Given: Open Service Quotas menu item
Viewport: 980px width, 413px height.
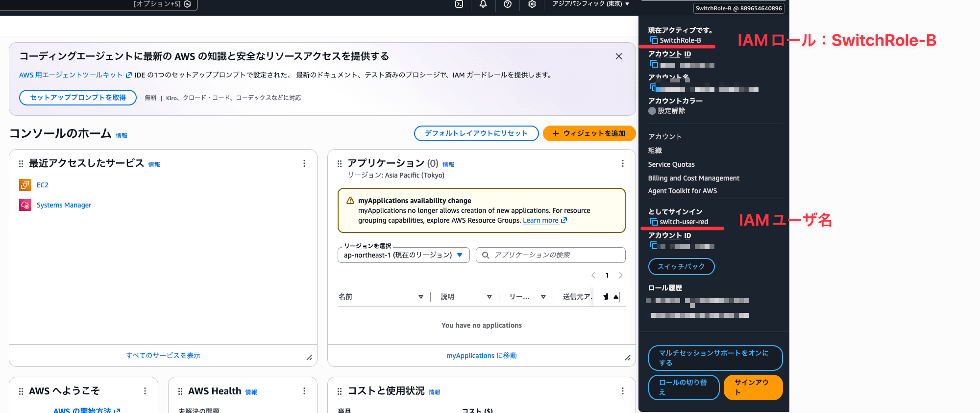Looking at the screenshot, I should coord(671,164).
